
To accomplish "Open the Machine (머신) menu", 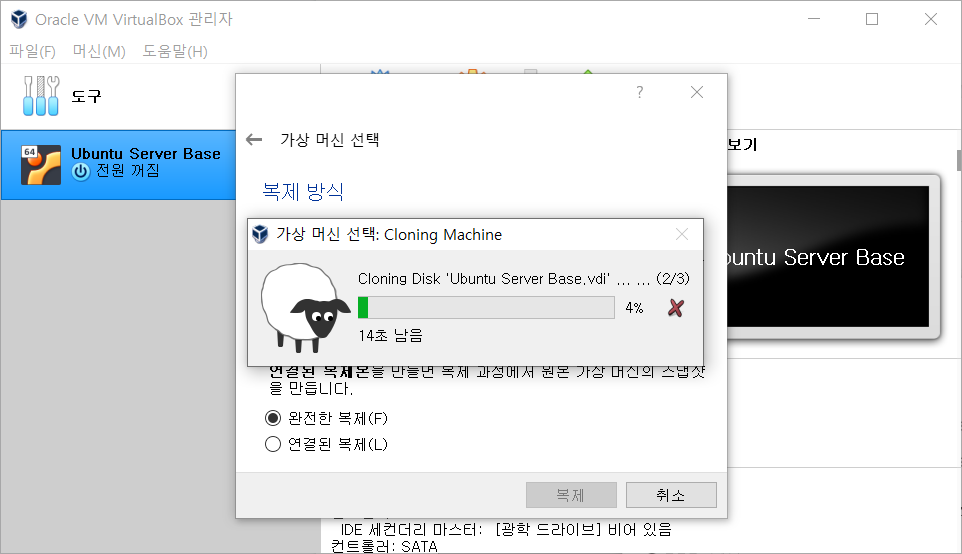I will 99,52.
